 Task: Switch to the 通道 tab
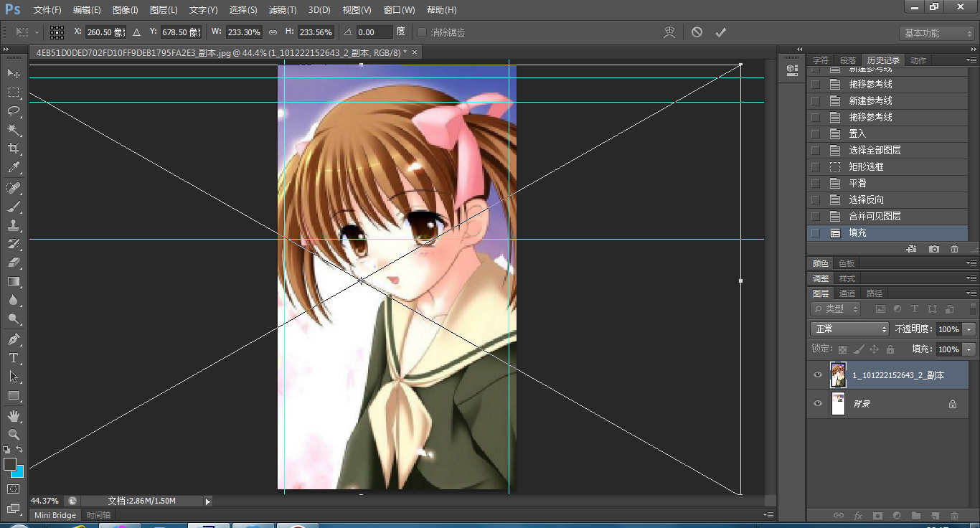pos(847,293)
